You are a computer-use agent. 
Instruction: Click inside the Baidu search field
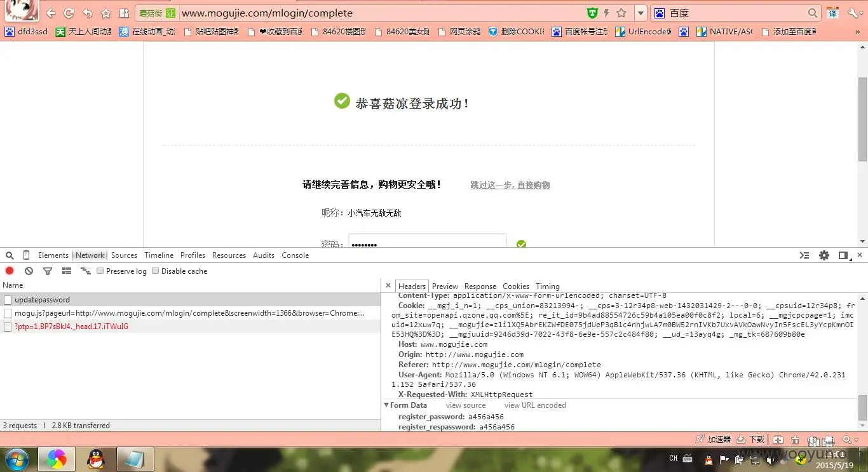[737, 13]
